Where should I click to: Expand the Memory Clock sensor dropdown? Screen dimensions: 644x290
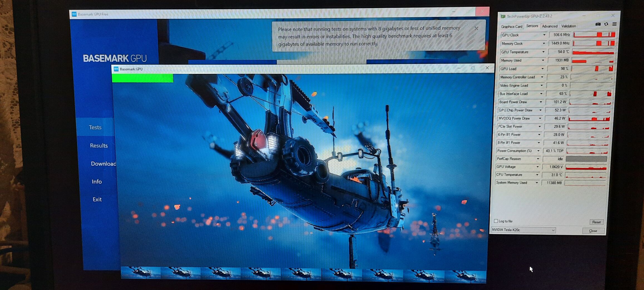pyautogui.click(x=544, y=43)
